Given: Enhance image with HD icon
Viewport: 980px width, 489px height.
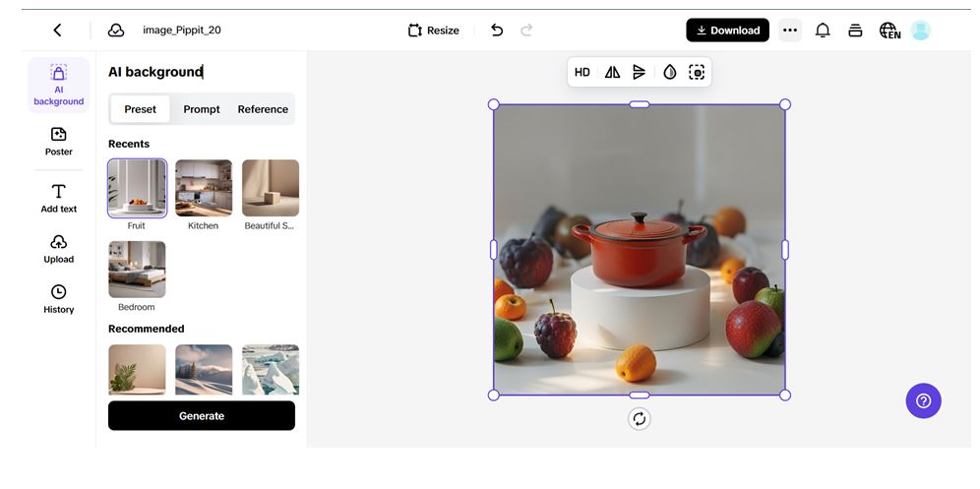Looking at the screenshot, I should (x=582, y=72).
